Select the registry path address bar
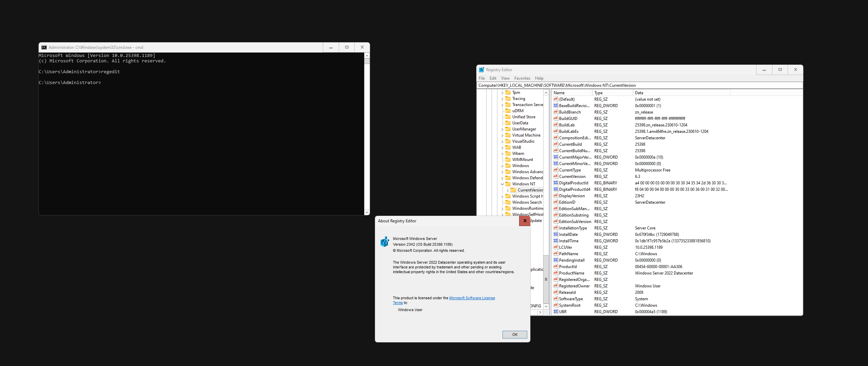The height and width of the screenshot is (366, 868). click(610, 85)
